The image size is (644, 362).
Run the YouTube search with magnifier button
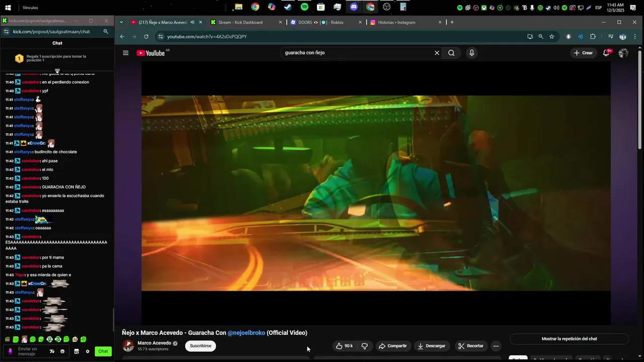[x=451, y=53]
